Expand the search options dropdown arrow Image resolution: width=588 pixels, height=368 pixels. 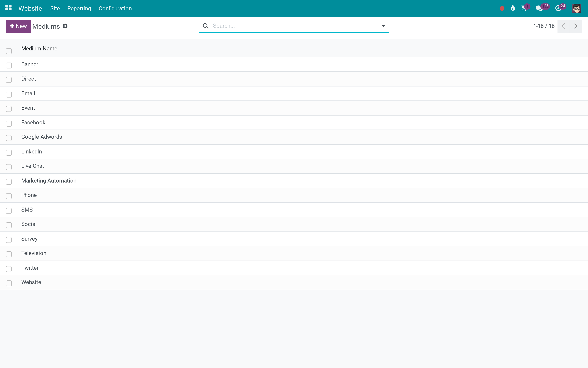pyautogui.click(x=383, y=26)
